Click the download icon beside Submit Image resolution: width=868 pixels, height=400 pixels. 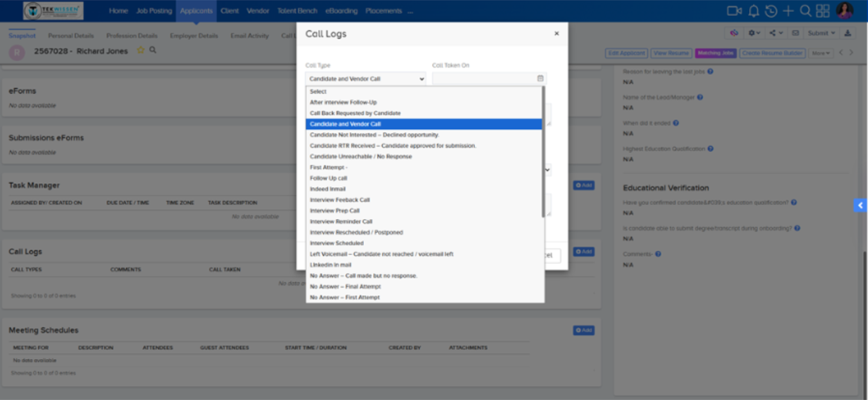point(847,33)
